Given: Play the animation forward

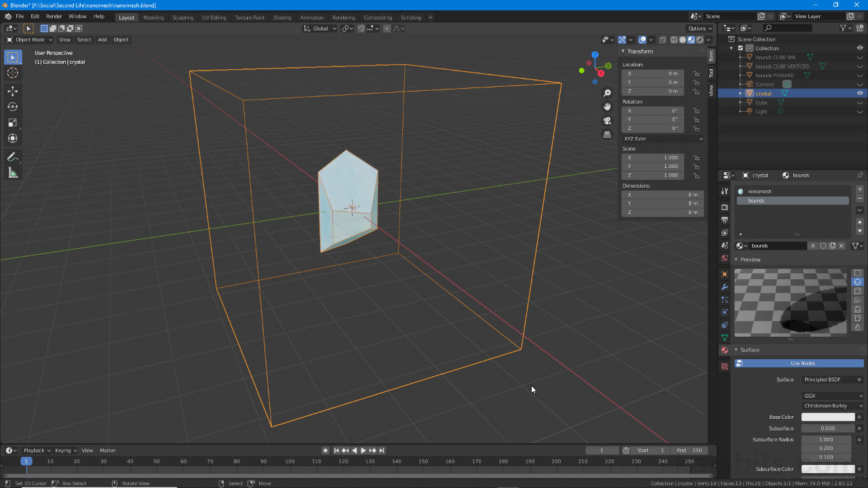Looking at the screenshot, I should 363,450.
